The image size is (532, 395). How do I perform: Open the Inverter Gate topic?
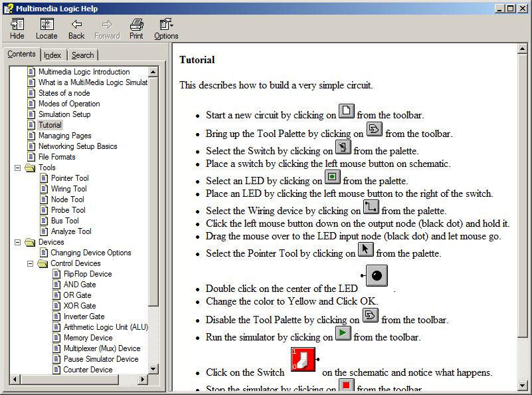(84, 317)
